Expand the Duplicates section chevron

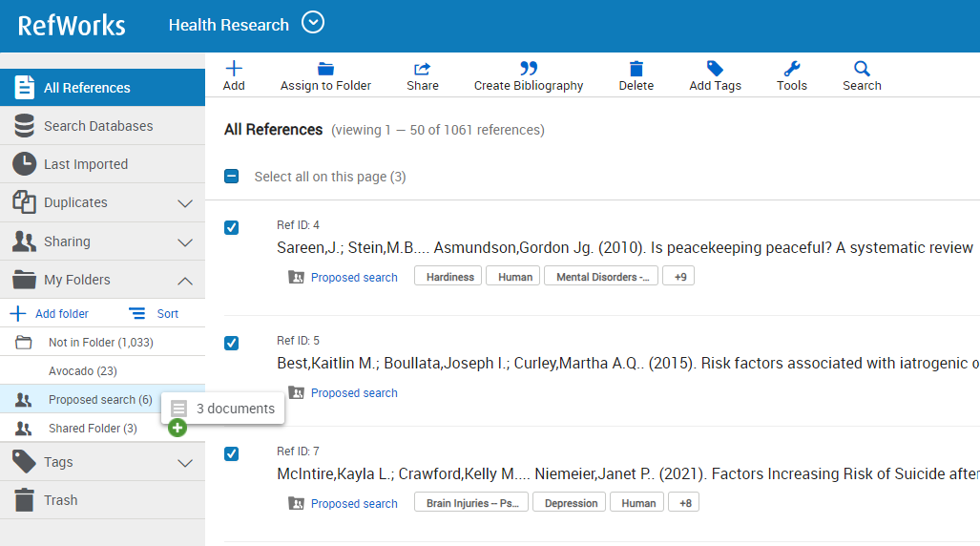coord(185,203)
